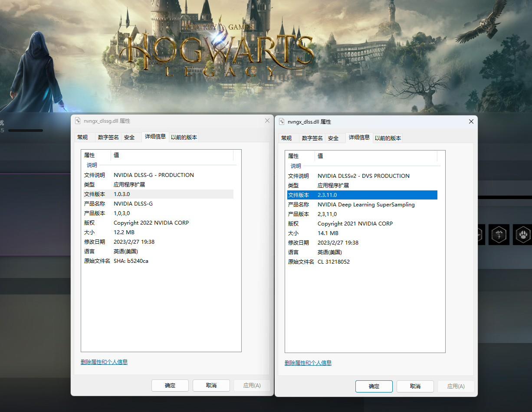Viewport: 532px width, 412px height.
Task: Click the file icon in nvngx_dlssg.dll title bar
Action: coord(78,121)
